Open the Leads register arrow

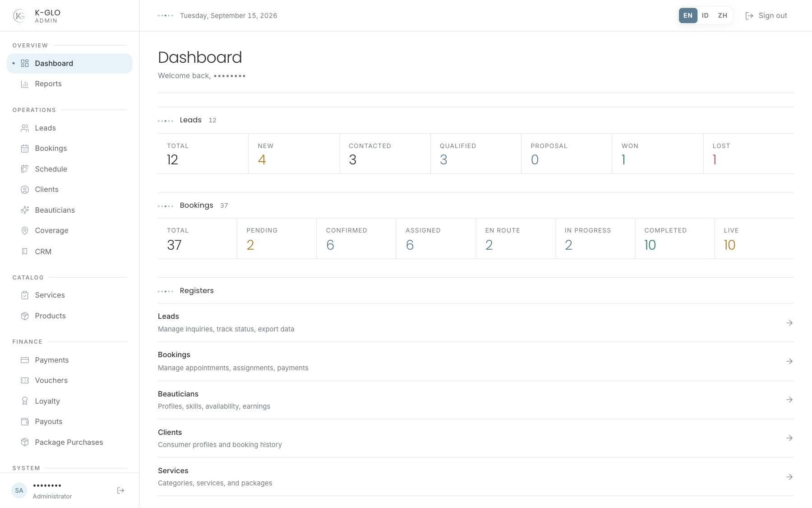789,323
